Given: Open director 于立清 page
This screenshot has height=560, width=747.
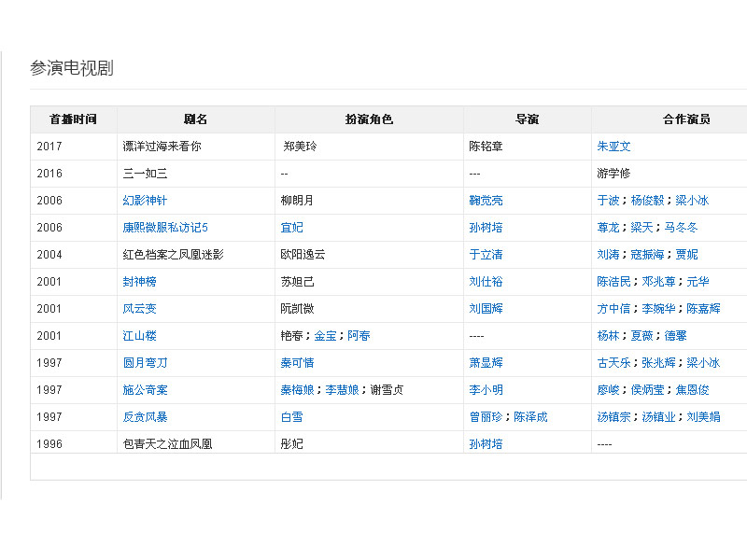Looking at the screenshot, I should [x=486, y=255].
